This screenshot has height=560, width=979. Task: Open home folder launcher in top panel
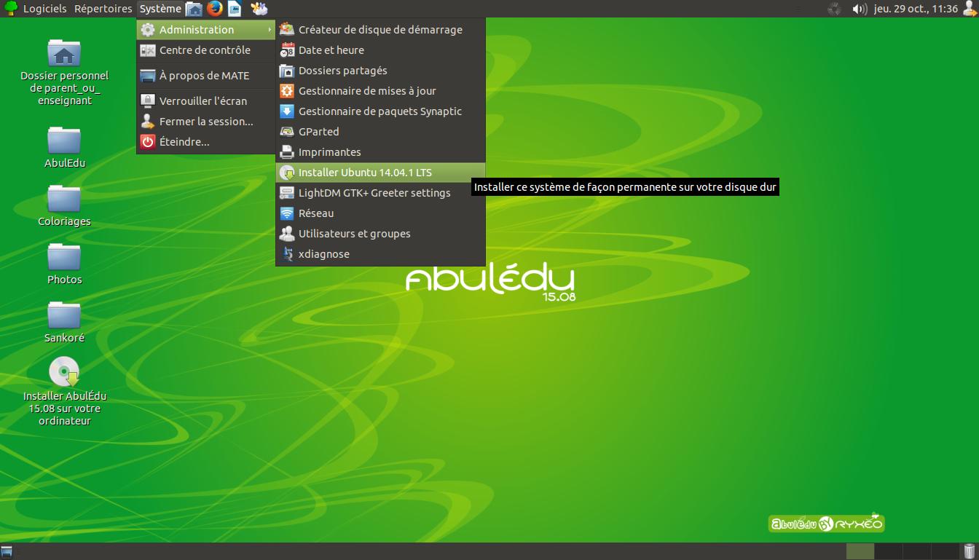(194, 9)
